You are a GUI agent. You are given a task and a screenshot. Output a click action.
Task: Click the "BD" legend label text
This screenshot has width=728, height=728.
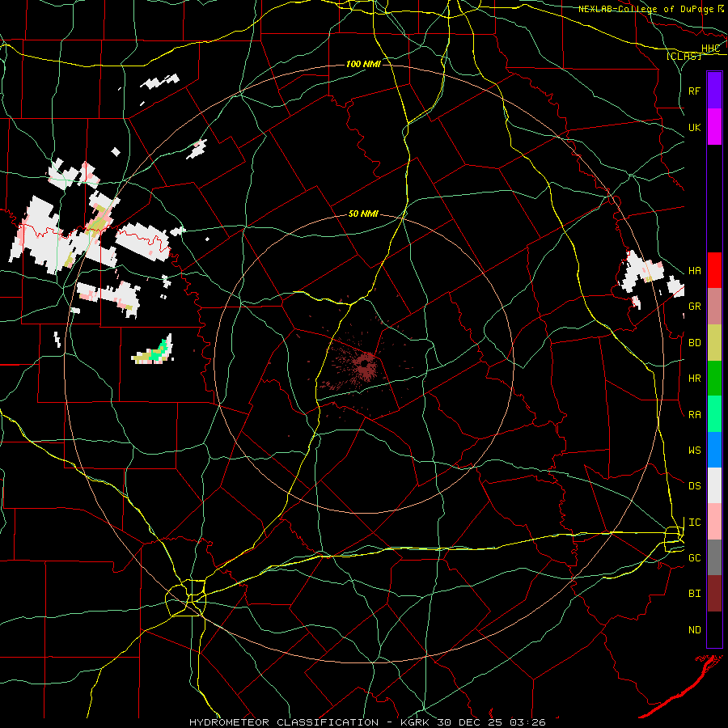[x=694, y=343]
